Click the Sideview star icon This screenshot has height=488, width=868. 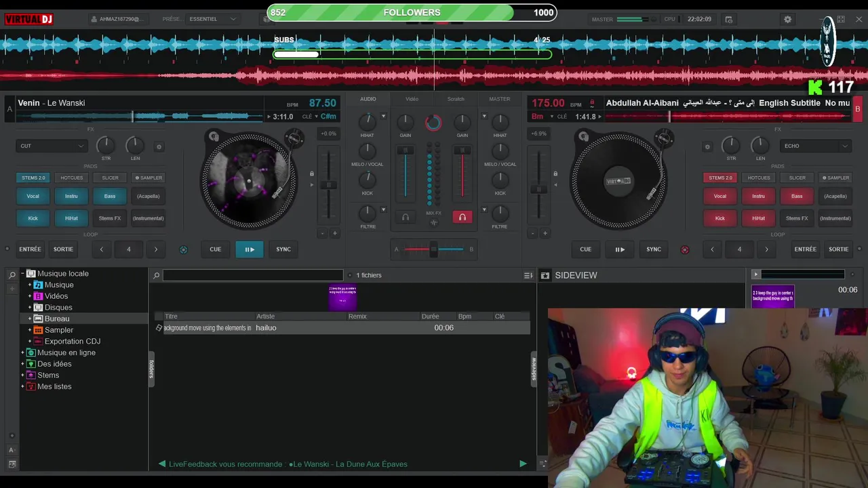coord(545,275)
